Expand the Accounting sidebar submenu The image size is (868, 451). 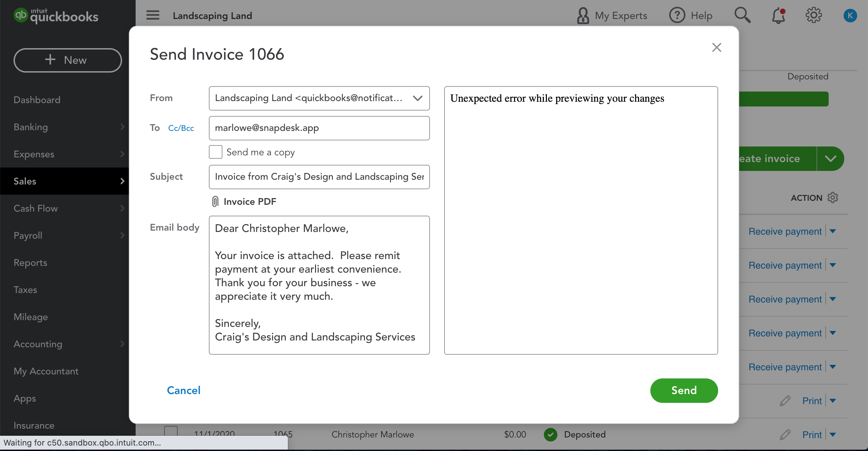[122, 344]
